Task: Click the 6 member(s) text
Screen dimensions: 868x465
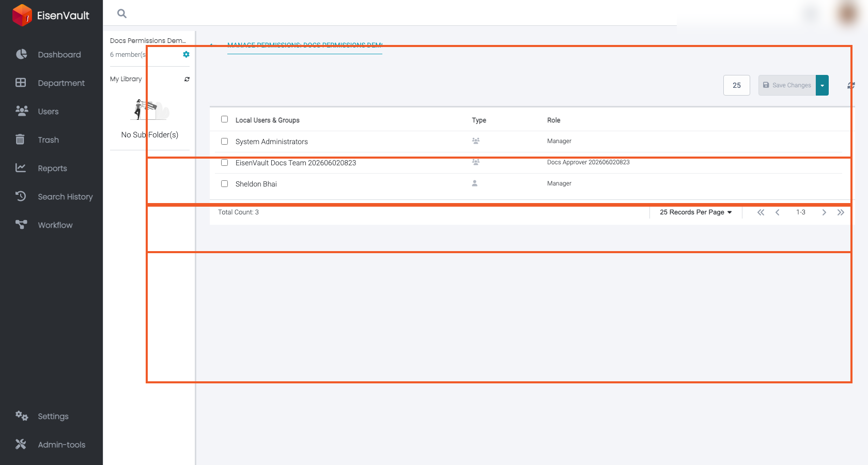Action: (128, 55)
